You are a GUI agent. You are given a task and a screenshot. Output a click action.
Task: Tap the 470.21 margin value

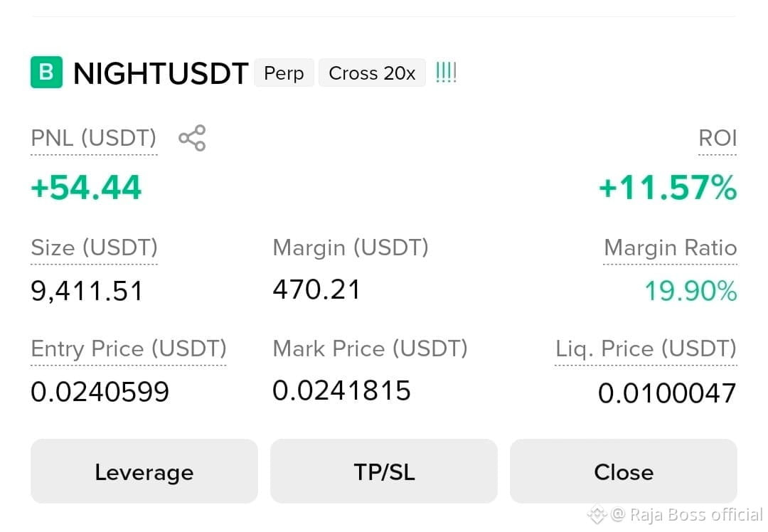316,289
